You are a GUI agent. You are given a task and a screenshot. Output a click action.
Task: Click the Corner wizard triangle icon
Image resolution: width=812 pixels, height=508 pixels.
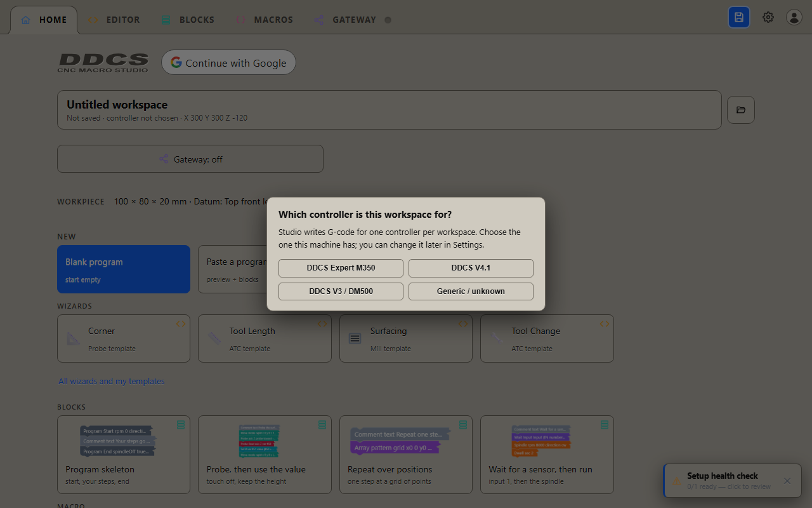point(74,338)
